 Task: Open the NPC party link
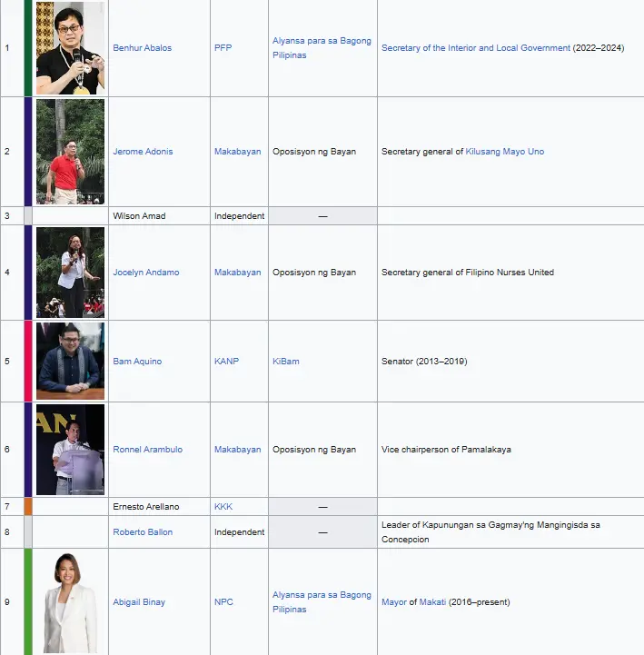223,602
